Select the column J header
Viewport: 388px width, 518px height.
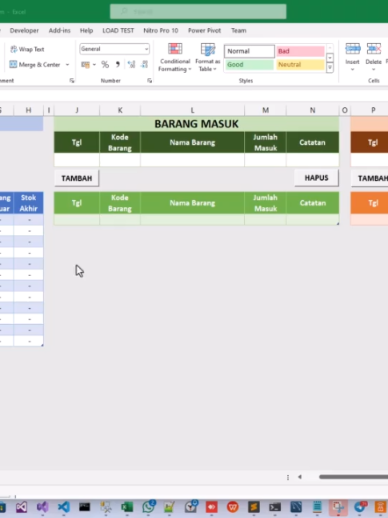pos(77,110)
